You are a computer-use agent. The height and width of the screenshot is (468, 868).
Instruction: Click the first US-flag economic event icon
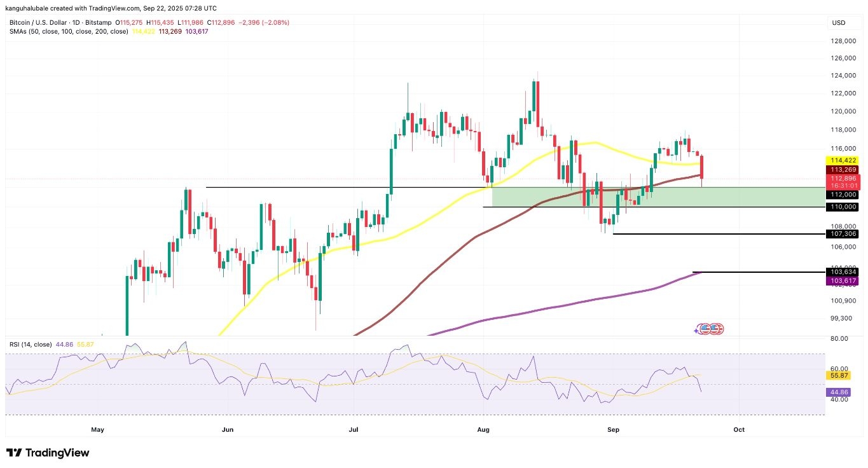pos(706,329)
